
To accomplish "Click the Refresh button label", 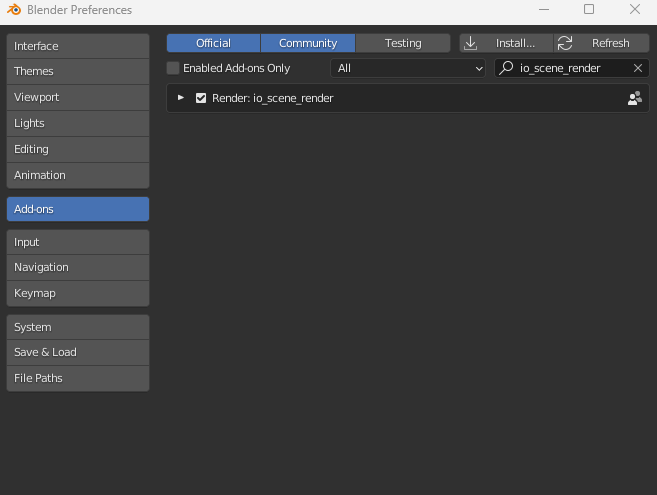I will 610,43.
